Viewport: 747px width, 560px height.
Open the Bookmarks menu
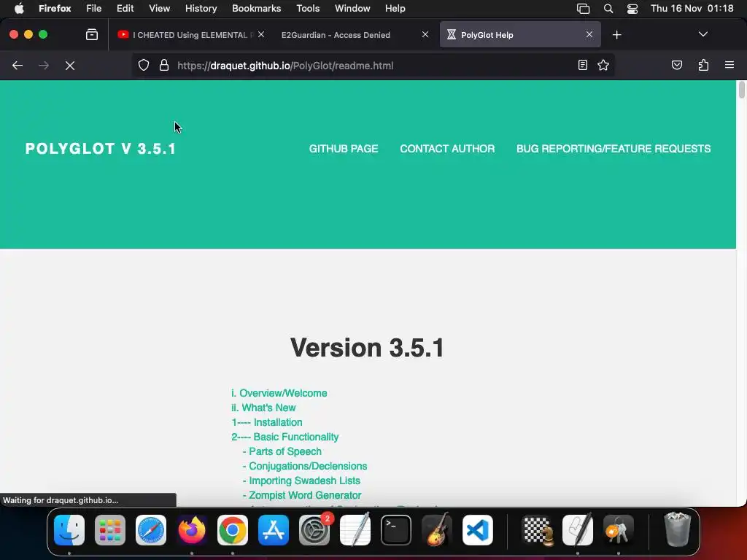coord(256,9)
